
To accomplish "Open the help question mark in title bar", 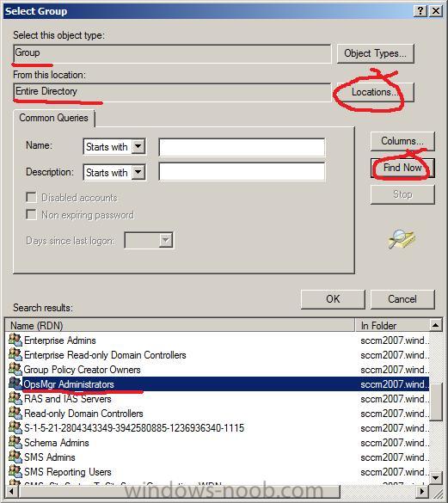I will pyautogui.click(x=420, y=11).
